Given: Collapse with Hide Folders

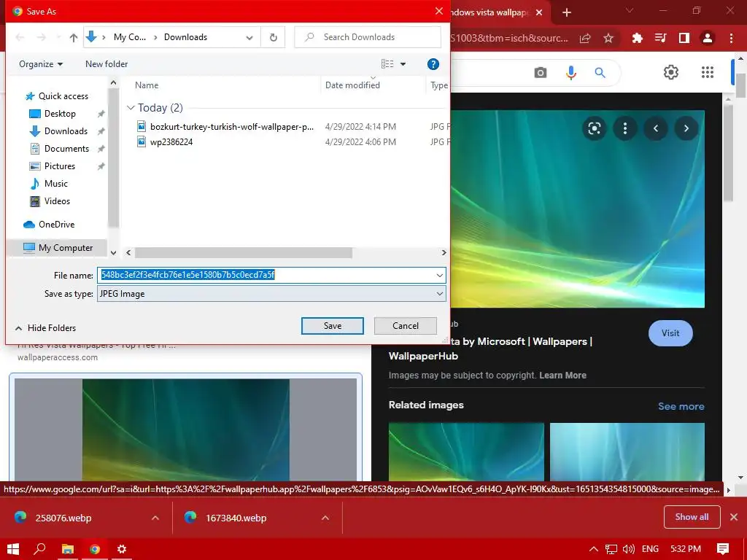Looking at the screenshot, I should [45, 328].
